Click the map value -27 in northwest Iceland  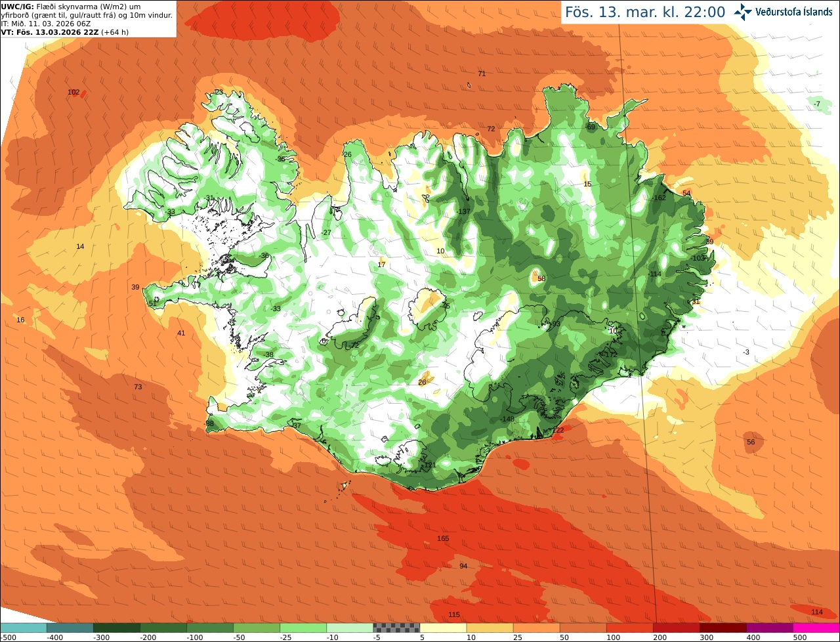[x=326, y=233]
